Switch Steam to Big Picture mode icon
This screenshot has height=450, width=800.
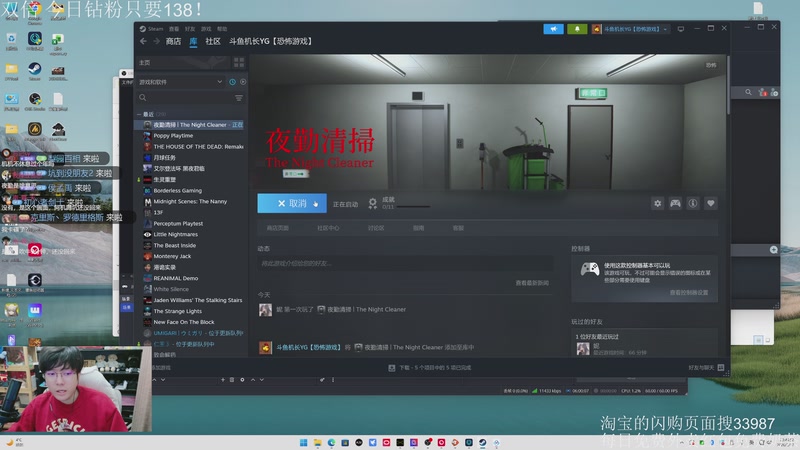[681, 29]
